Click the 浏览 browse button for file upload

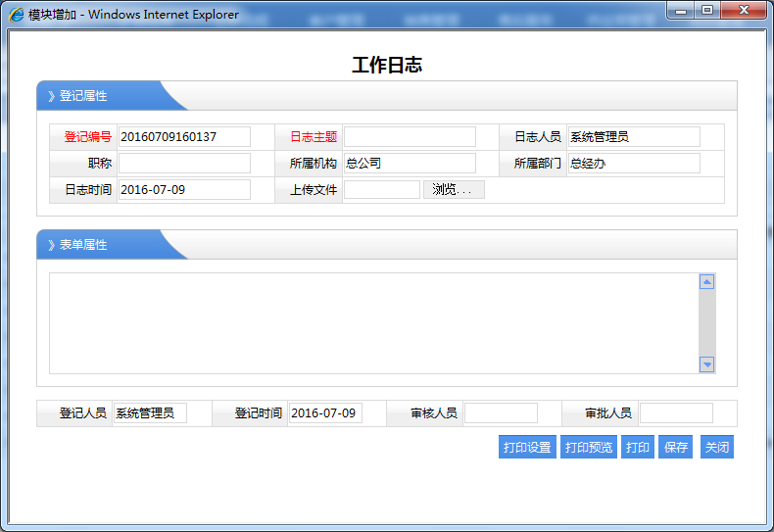point(454,190)
